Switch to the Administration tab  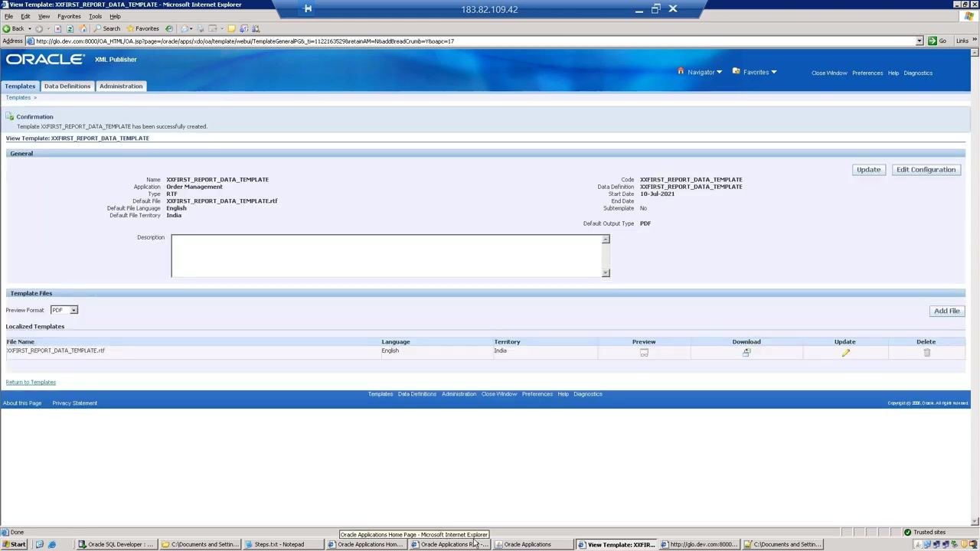[x=121, y=86]
